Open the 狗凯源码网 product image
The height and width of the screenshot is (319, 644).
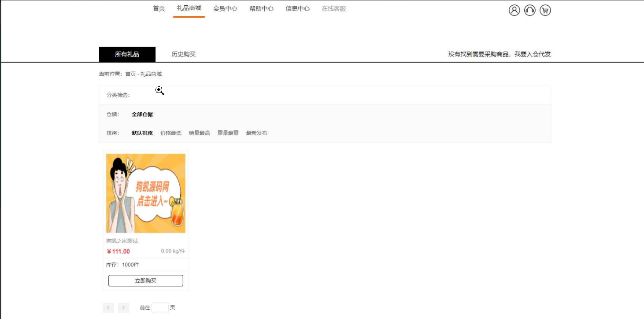146,193
